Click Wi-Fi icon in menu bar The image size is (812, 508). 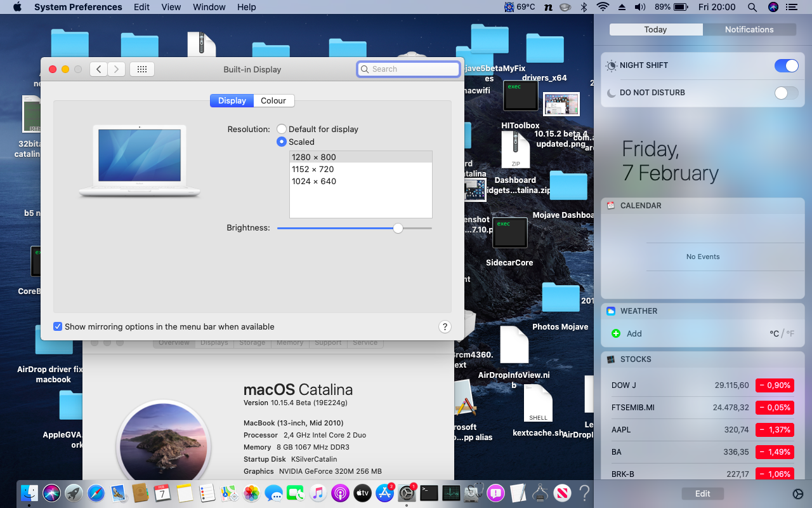pyautogui.click(x=603, y=7)
